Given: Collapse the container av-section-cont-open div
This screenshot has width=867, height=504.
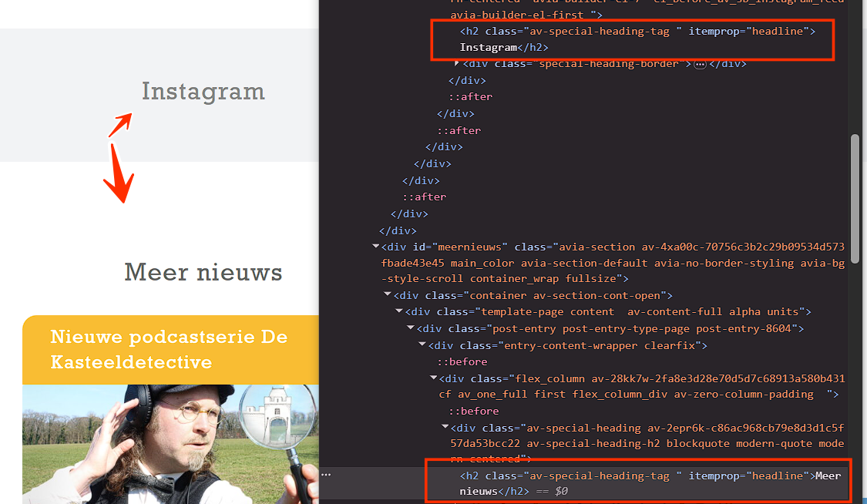Looking at the screenshot, I should [387, 295].
